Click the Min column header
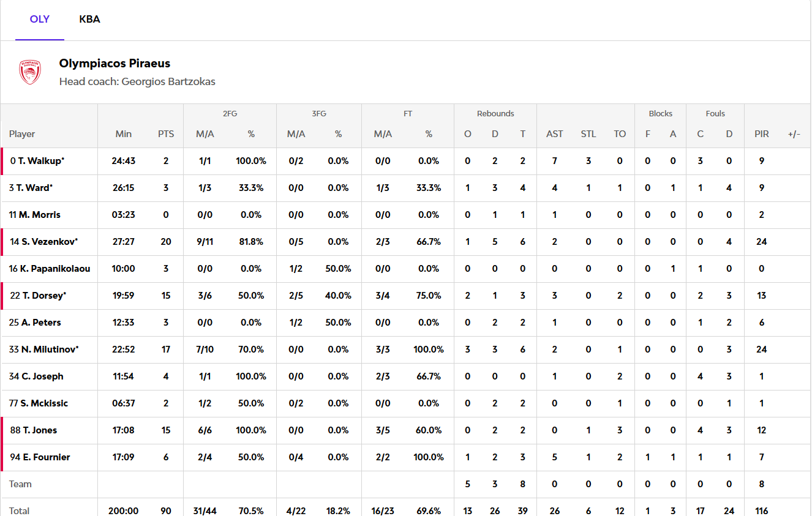Viewport: 812px width, 516px height. pyautogui.click(x=123, y=134)
